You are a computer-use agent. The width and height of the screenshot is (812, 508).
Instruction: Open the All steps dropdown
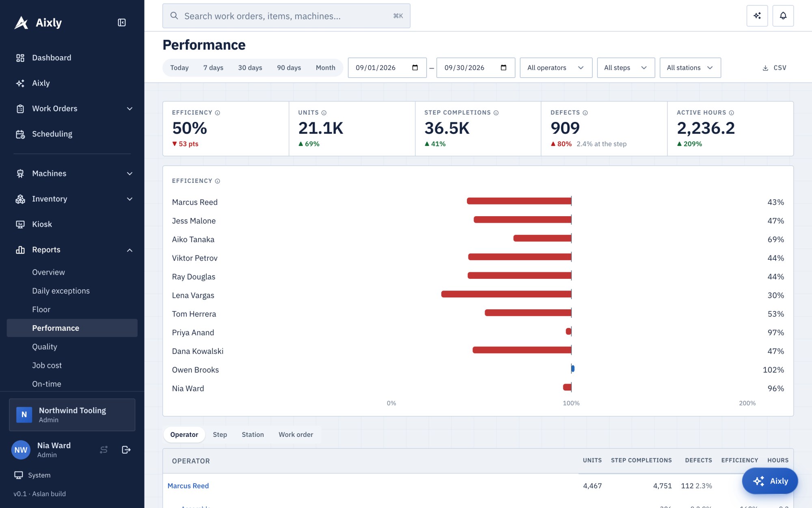626,67
